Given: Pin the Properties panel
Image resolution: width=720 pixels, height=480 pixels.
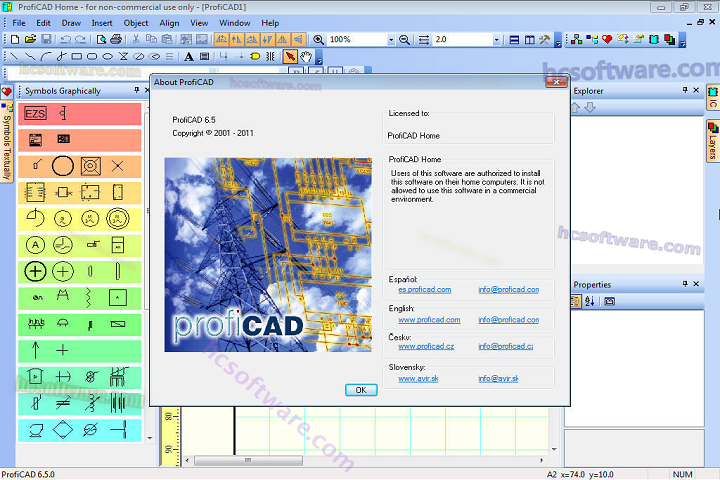Looking at the screenshot, I should coord(685,284).
